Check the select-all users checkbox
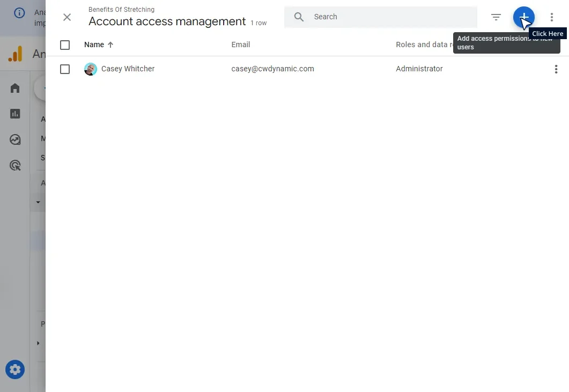The height and width of the screenshot is (392, 569). (65, 45)
